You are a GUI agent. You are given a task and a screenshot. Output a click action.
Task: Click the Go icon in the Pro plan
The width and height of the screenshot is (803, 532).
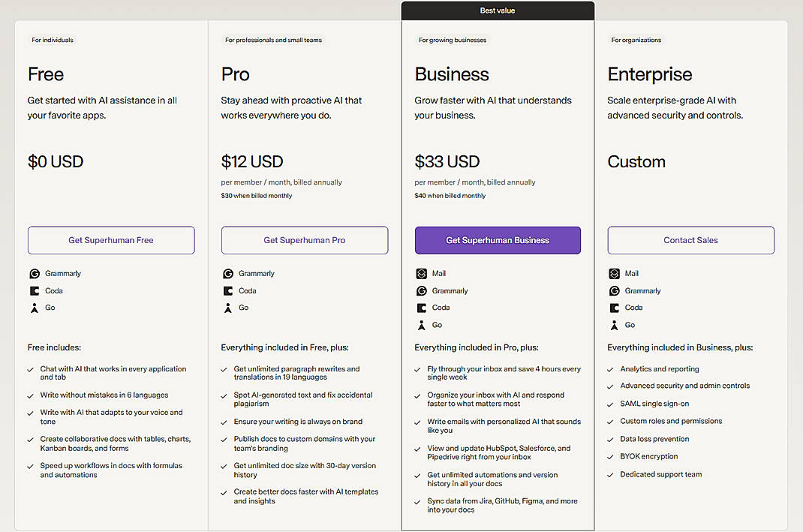click(228, 308)
